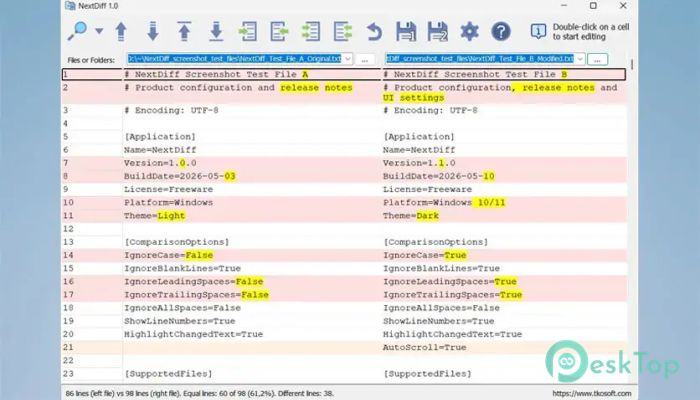
Task: Select left cell '# Encoding: UTF-8'
Action: pos(251,110)
